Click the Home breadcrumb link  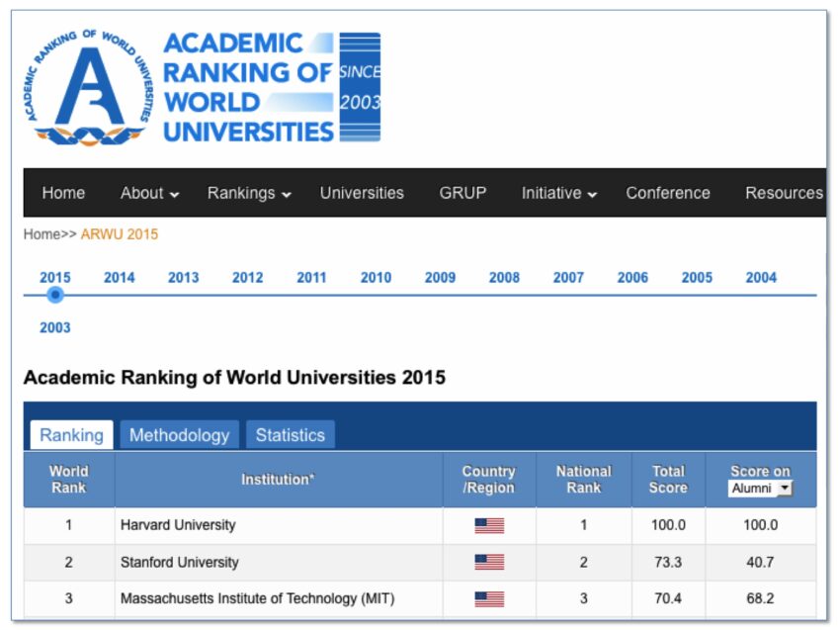point(42,234)
